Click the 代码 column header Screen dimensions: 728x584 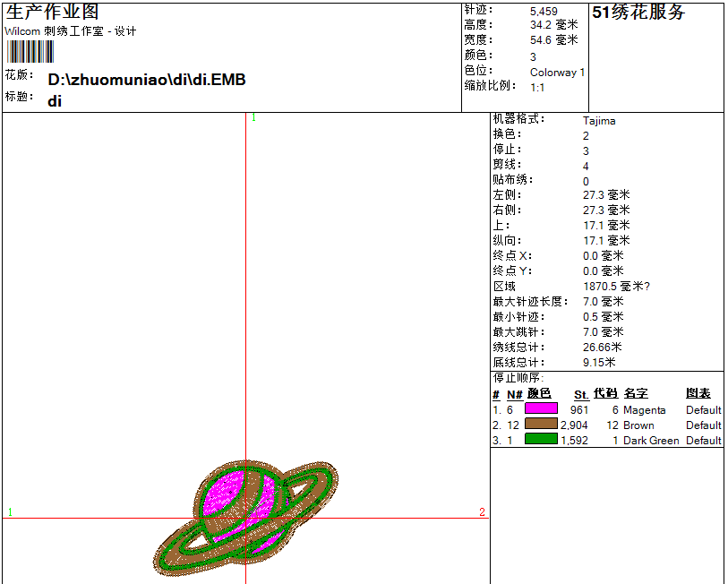(x=605, y=394)
